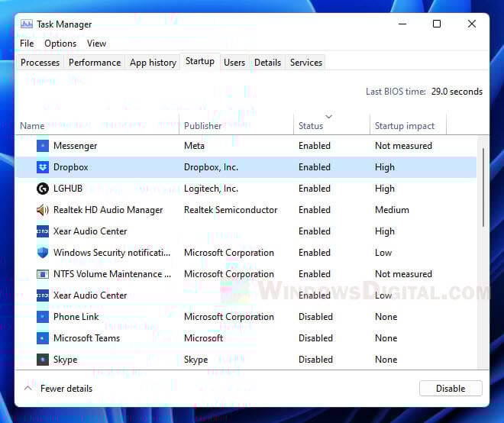This screenshot has height=423, width=504.
Task: Open the File menu
Action: pyautogui.click(x=27, y=44)
